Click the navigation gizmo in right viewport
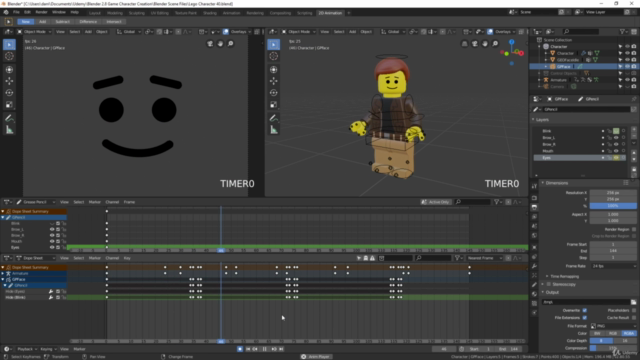This screenshot has width=640, height=360. click(x=511, y=52)
